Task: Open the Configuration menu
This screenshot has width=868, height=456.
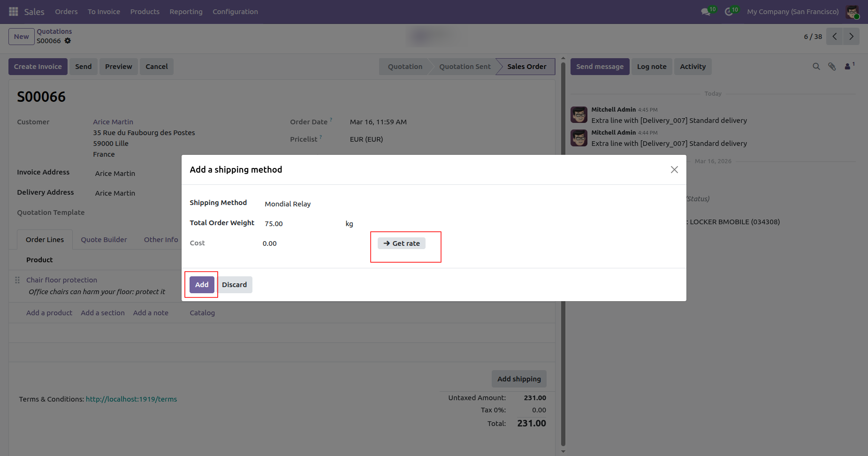Action: coord(235,12)
